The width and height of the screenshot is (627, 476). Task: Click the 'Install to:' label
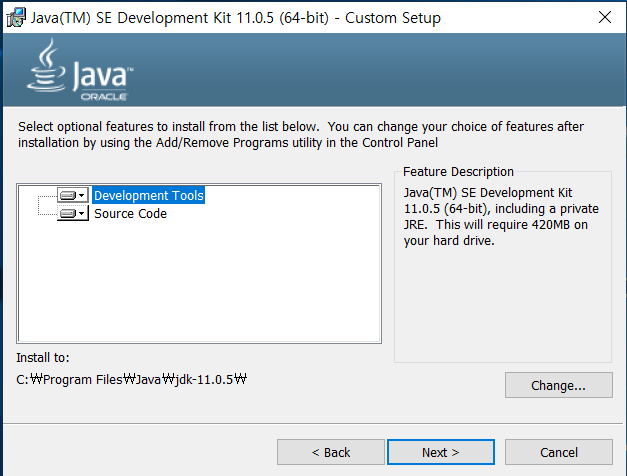[x=43, y=357]
